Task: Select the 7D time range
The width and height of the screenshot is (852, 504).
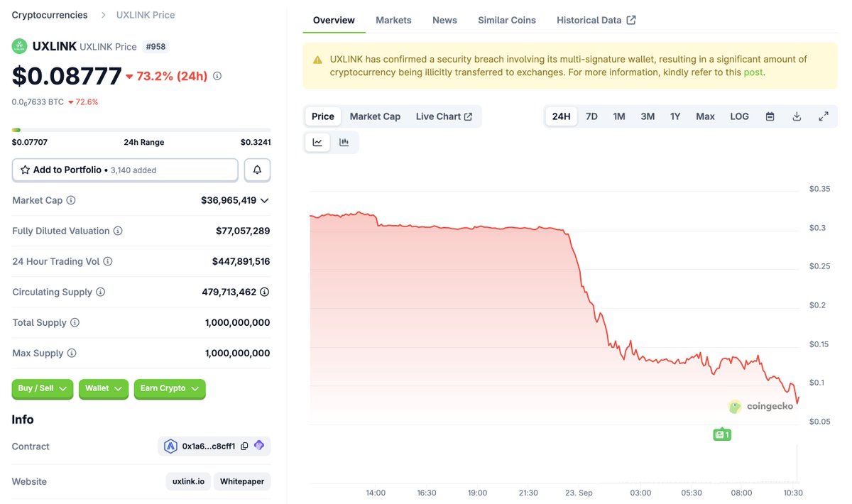Action: pos(591,116)
